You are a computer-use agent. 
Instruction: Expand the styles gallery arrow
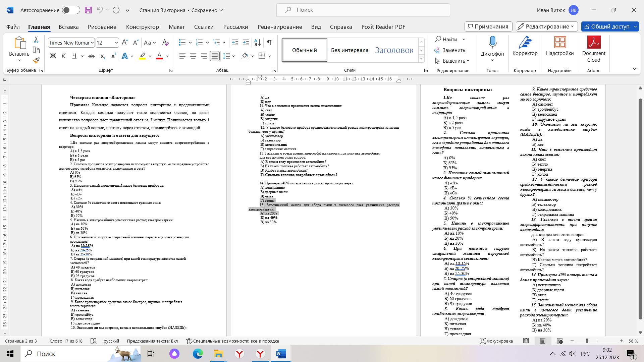tap(422, 58)
